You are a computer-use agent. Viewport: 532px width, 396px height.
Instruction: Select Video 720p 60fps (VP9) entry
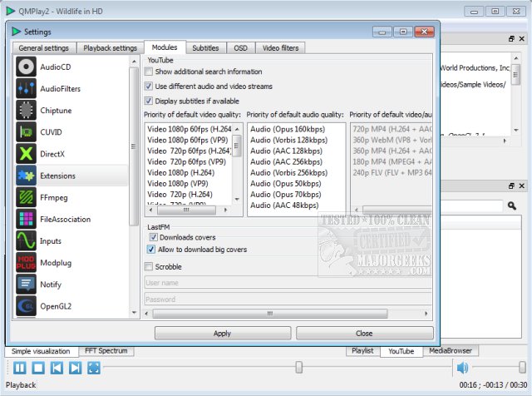(186, 161)
